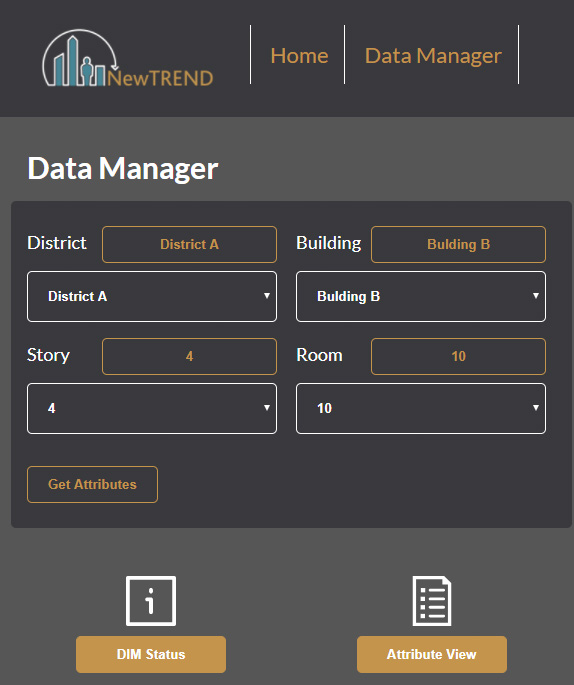Click the Data Manager page heading
The height and width of the screenshot is (685, 574).
(123, 169)
